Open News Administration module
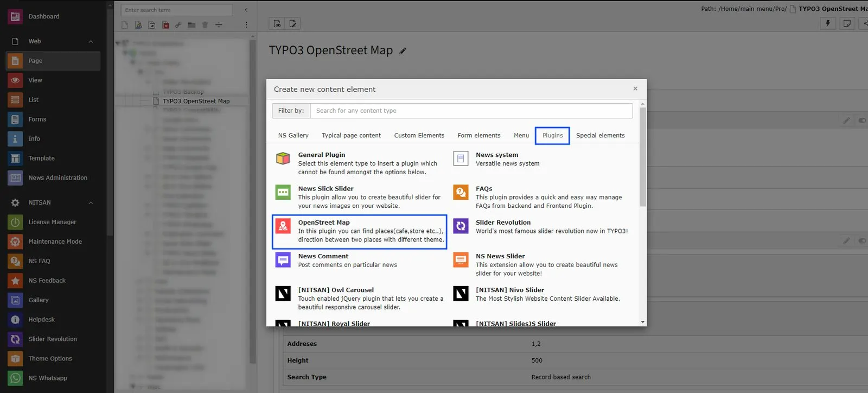The width and height of the screenshot is (868, 393). [x=53, y=178]
